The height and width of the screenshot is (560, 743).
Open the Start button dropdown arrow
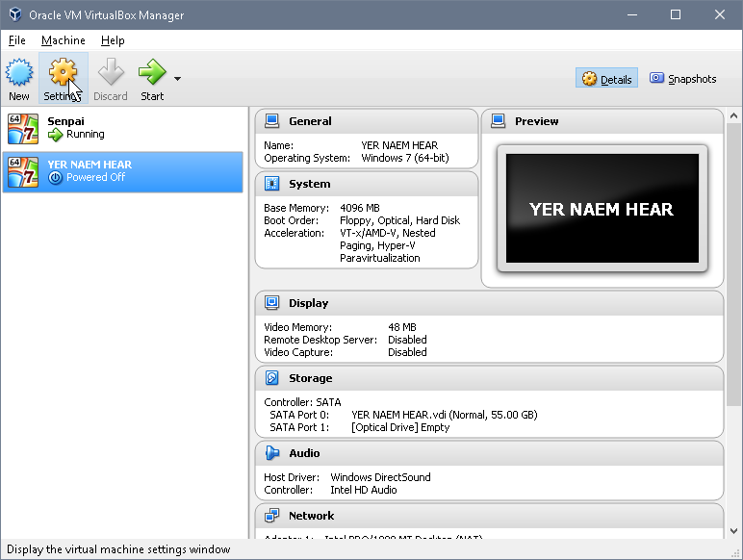point(177,79)
